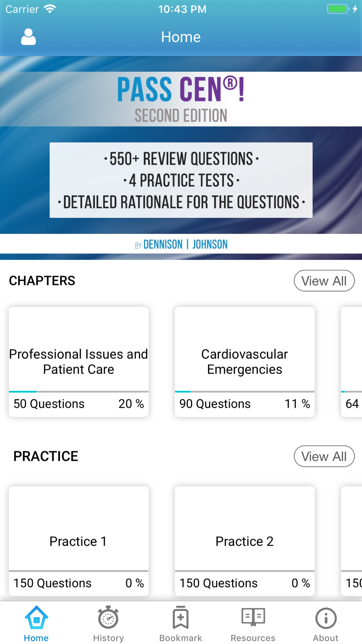Screen dimensions: 362x644
Task: View All practice tests
Action: 324,456
